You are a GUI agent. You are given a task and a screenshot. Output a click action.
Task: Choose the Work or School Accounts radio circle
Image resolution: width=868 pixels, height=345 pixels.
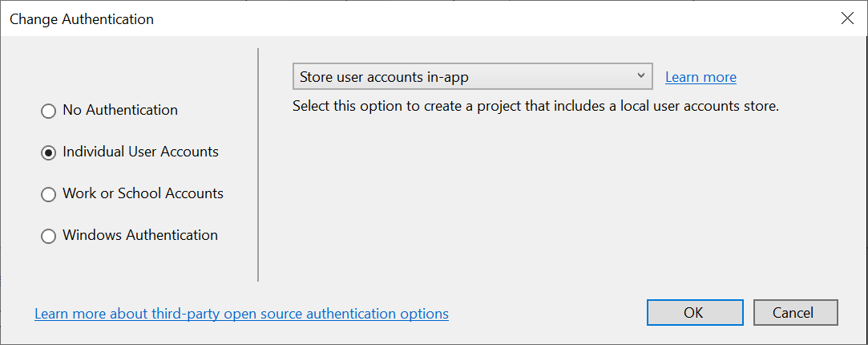(49, 194)
